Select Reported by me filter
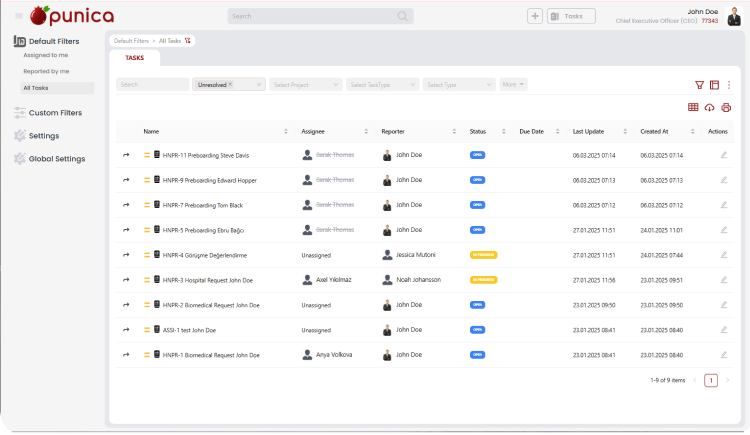Screen dimensions: 750x435 pos(46,71)
